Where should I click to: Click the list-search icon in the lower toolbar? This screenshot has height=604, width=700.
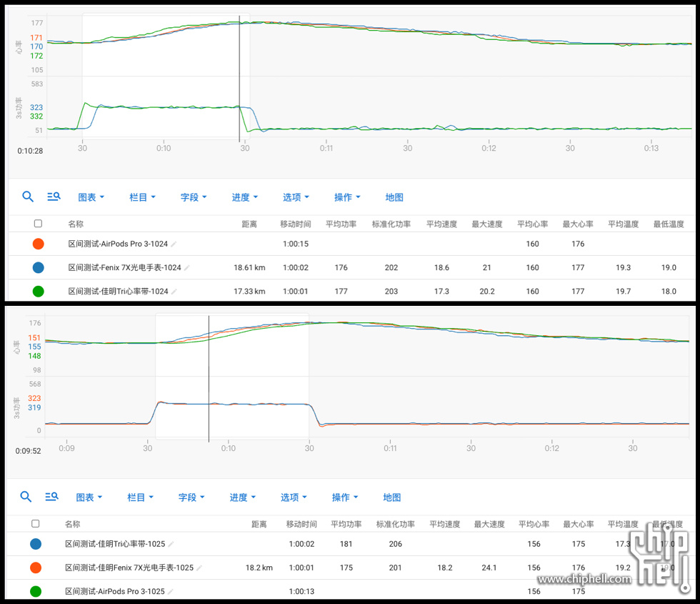51,497
